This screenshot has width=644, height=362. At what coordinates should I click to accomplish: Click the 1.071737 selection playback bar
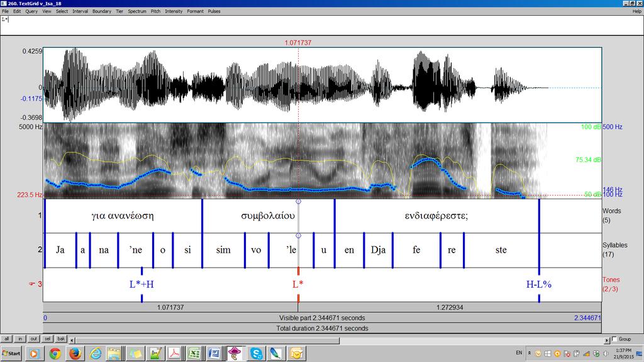click(x=170, y=307)
